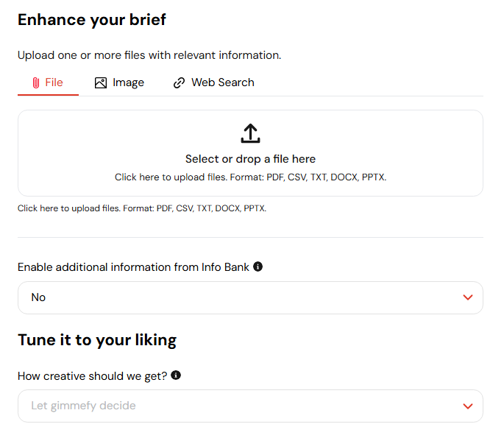Click the chain link icon beside Web Search
The height and width of the screenshot is (438, 504).
(x=179, y=83)
